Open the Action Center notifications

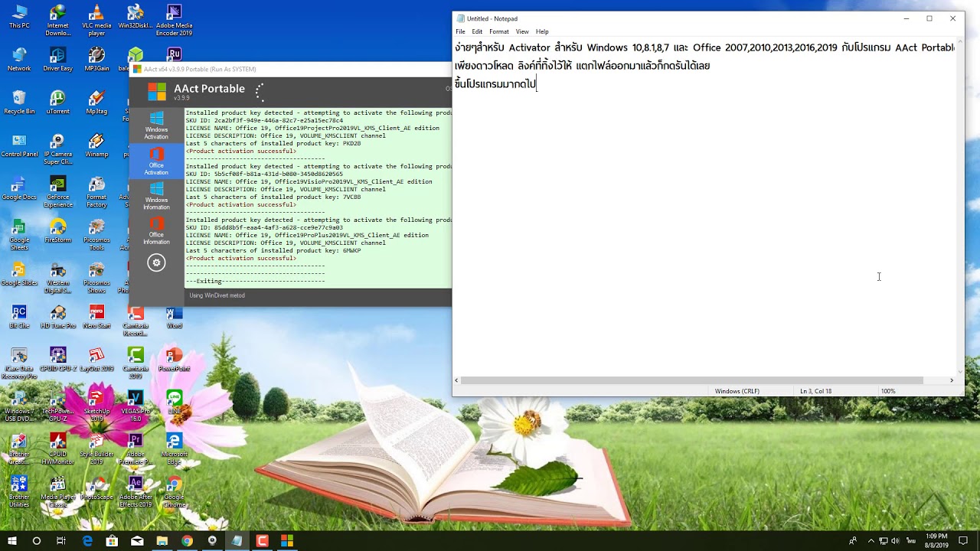click(963, 540)
